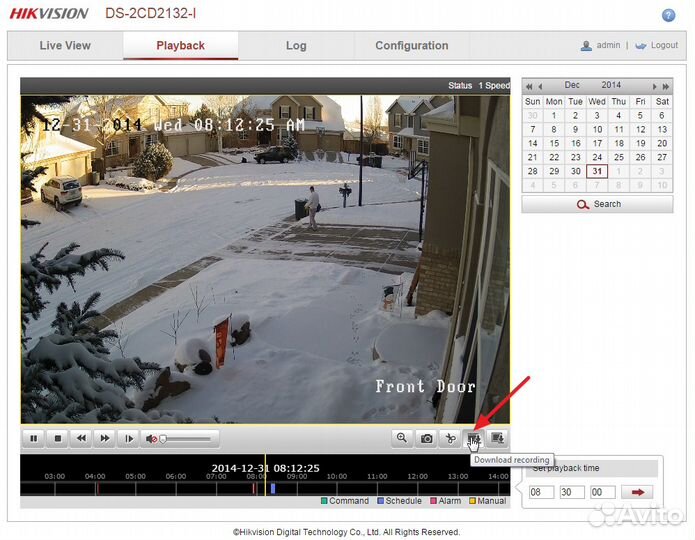Go to previous month in calendar
This screenshot has height=540, width=695.
click(x=540, y=86)
